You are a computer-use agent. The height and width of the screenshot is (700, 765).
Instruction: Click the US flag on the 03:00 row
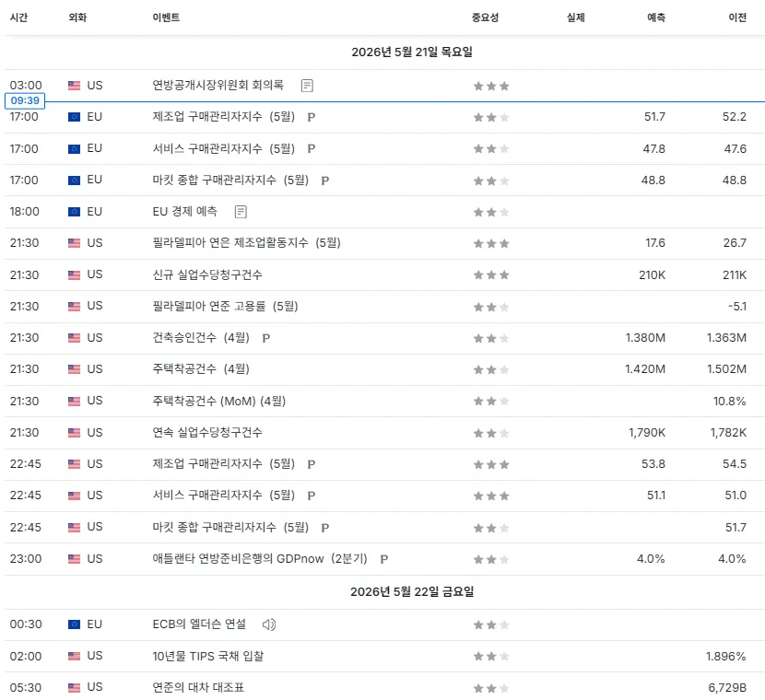pos(74,86)
